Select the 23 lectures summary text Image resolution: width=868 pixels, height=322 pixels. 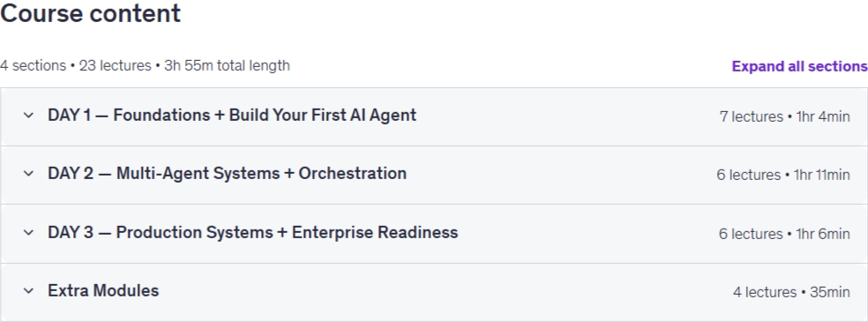(x=116, y=65)
